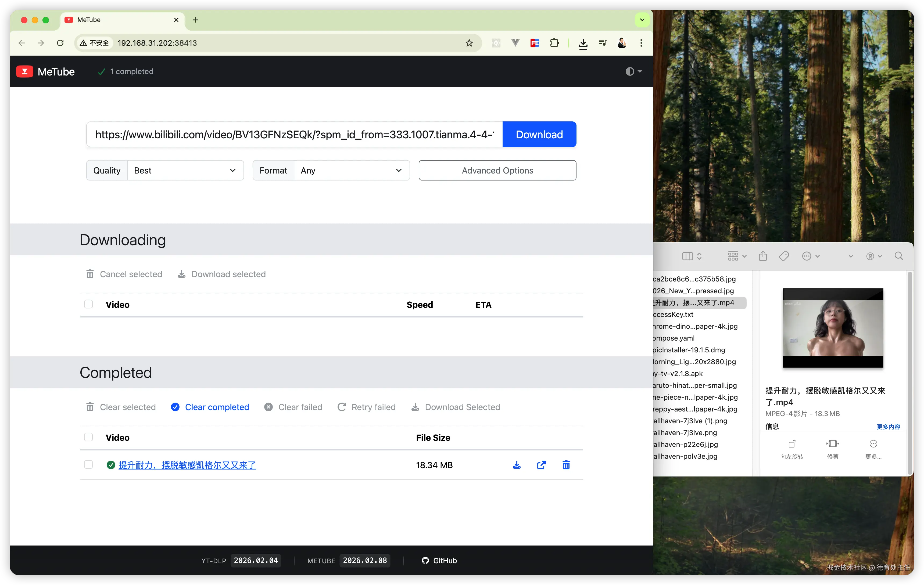The width and height of the screenshot is (924, 585).
Task: Expand the Format dropdown showing Any
Action: pyautogui.click(x=351, y=170)
